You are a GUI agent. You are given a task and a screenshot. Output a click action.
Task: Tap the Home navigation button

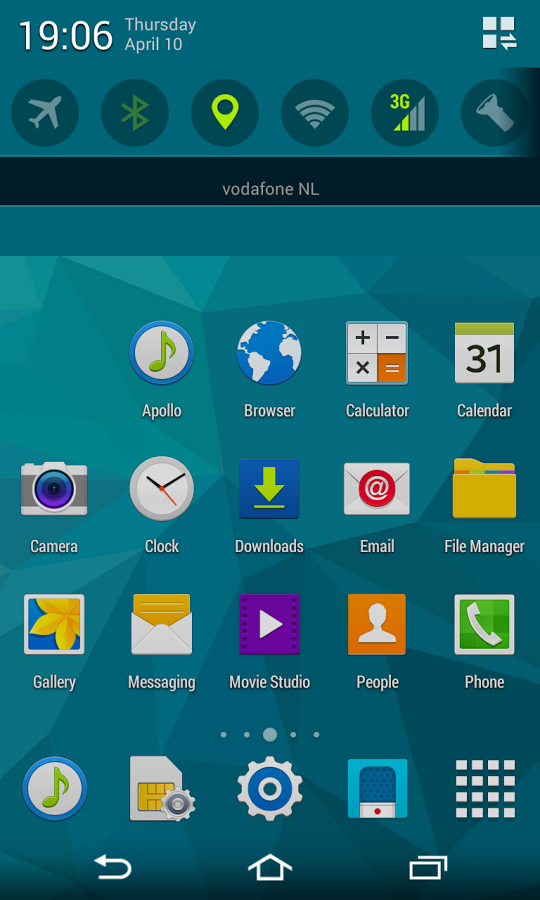270,867
